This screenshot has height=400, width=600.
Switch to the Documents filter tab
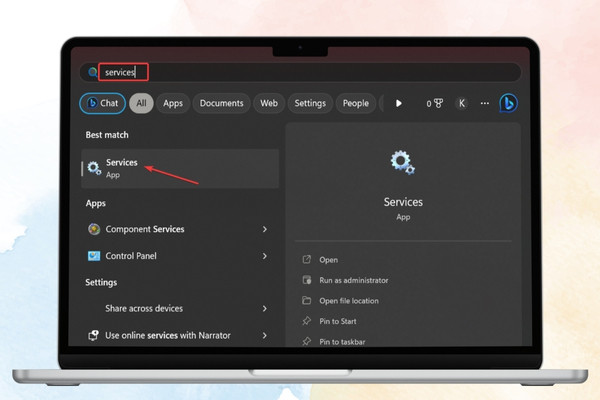coord(222,103)
